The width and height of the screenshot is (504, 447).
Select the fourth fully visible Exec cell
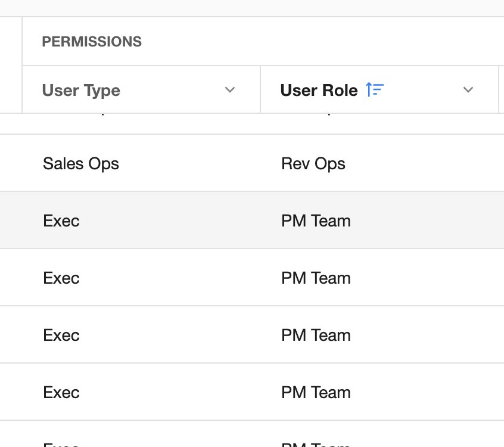[61, 393]
